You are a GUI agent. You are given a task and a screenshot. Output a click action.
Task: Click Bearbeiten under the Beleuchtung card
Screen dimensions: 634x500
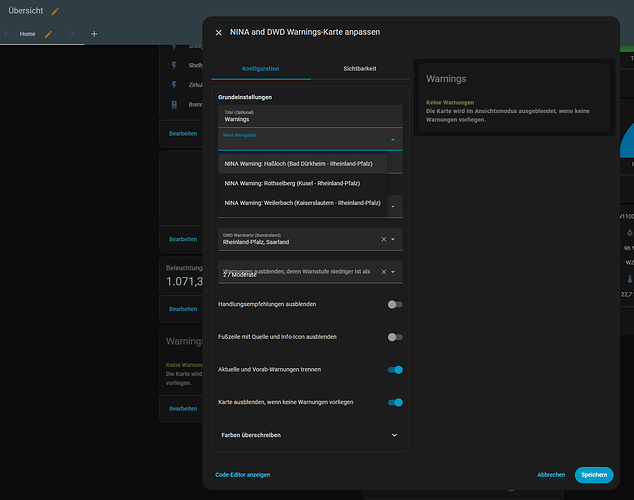[x=183, y=309]
